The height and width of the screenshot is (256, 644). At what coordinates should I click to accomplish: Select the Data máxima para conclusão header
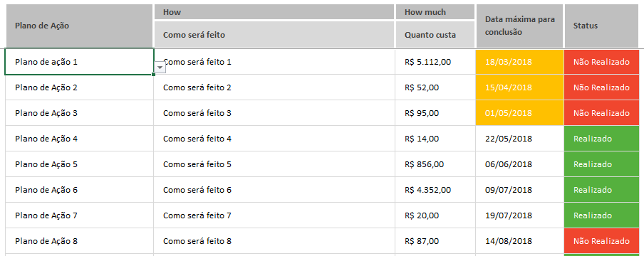point(519,26)
